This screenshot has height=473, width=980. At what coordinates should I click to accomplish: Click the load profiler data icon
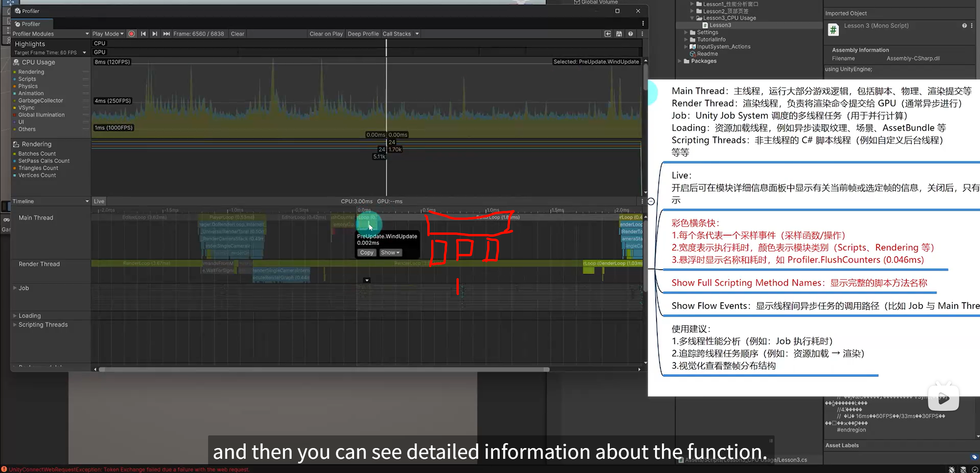click(608, 34)
